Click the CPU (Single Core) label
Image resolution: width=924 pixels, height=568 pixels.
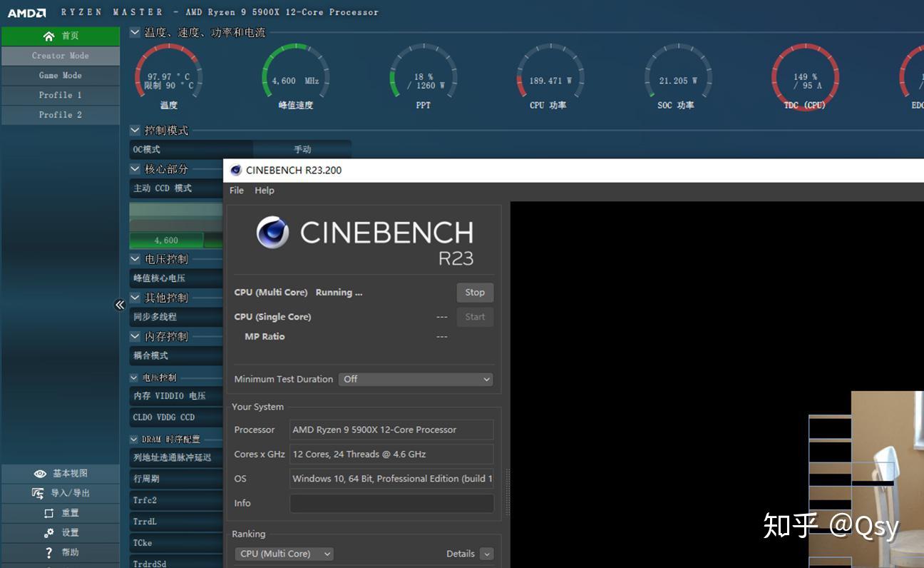[x=272, y=317]
